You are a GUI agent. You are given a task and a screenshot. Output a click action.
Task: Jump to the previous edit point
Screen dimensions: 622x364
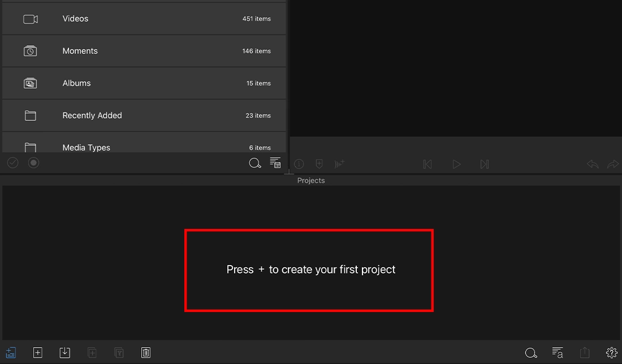coord(427,164)
